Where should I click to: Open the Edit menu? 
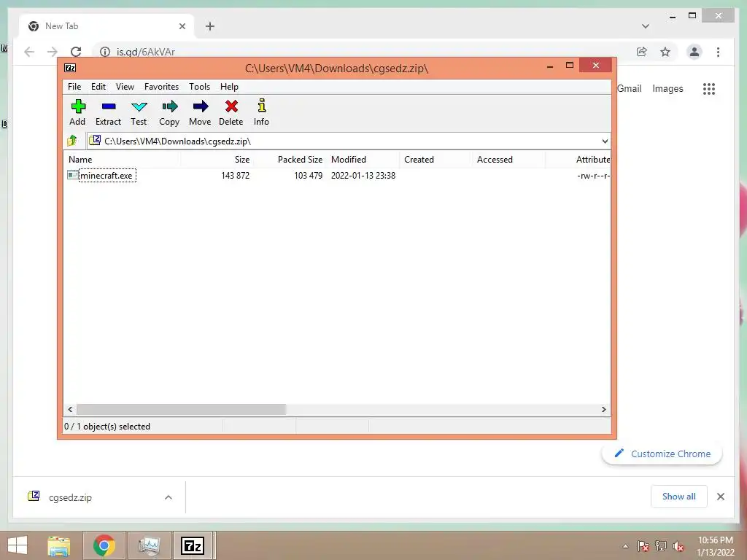pos(98,87)
